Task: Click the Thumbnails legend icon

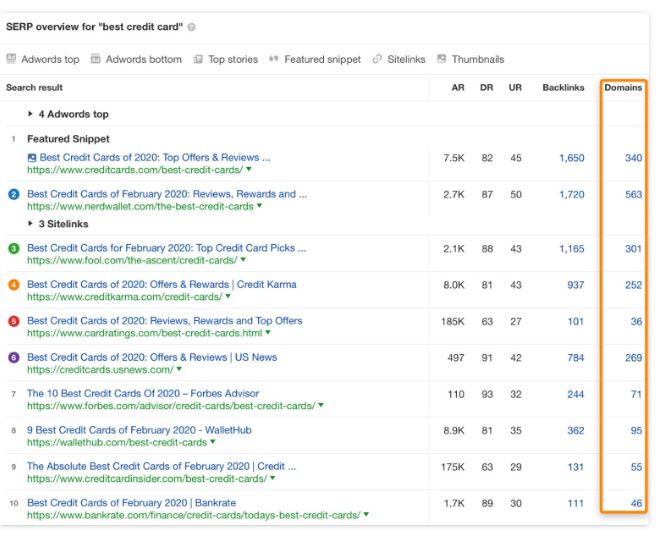Action: pos(441,59)
